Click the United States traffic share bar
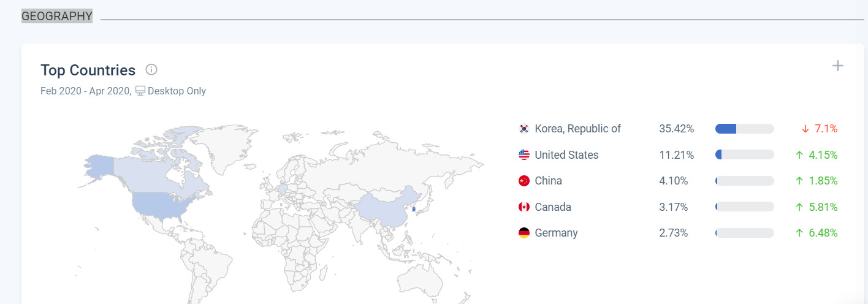The image size is (868, 304). tap(744, 155)
